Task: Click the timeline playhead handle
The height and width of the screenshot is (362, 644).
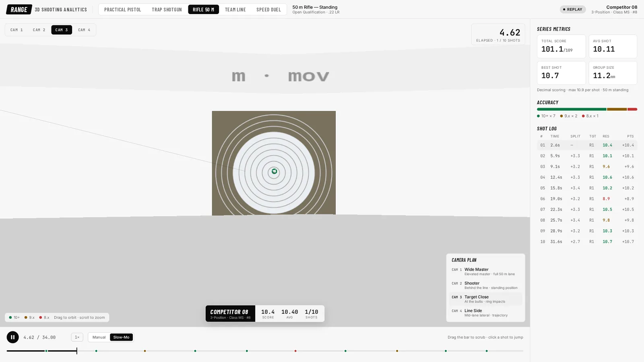Action: [x=76, y=351]
